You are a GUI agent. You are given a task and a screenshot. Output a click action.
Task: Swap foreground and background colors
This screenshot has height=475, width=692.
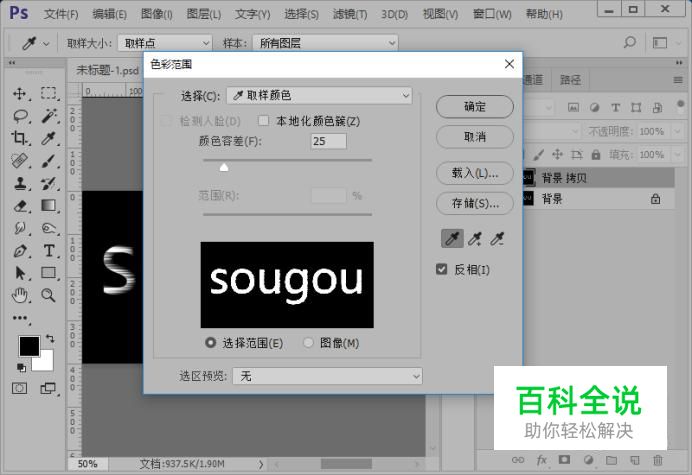coord(50,339)
